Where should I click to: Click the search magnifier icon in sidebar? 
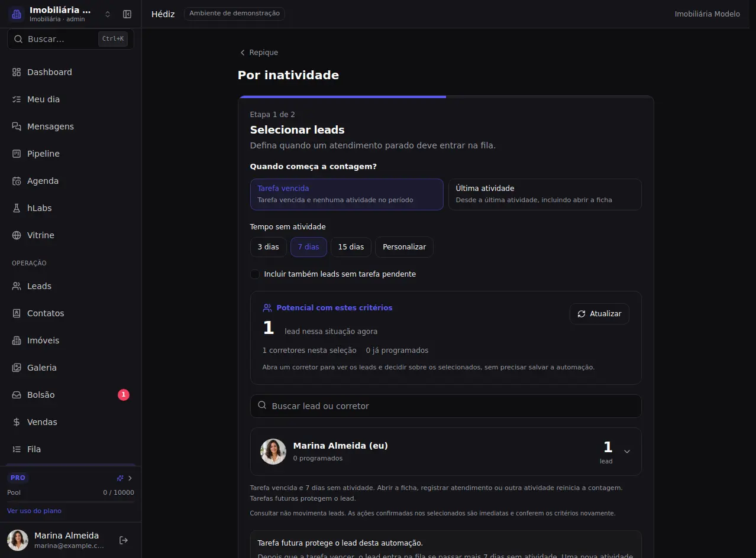click(18, 39)
